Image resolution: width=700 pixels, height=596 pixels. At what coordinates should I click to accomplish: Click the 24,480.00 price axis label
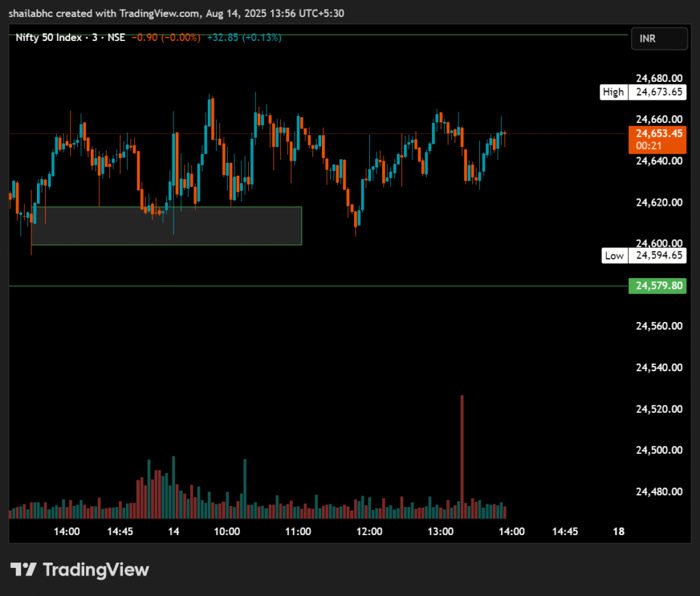[659, 491]
